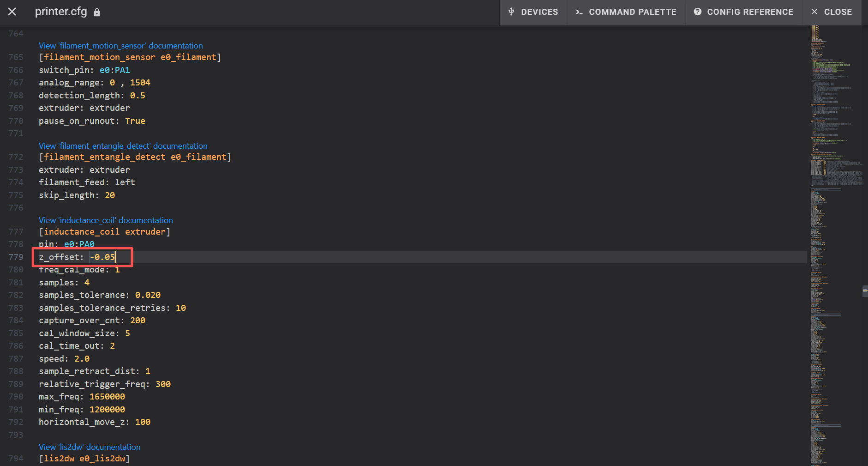Viewport: 868px width, 466px height.
Task: View the 'lis2dw' documentation
Action: [x=90, y=447]
